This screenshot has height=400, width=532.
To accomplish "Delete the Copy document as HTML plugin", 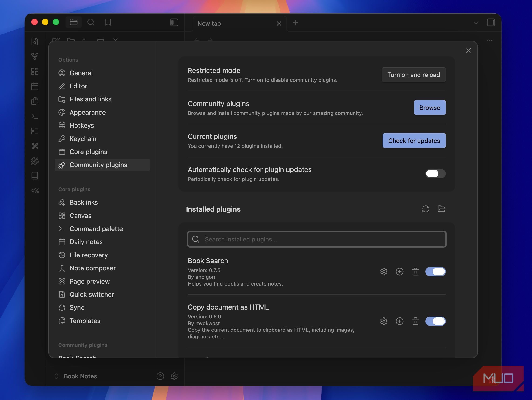I will tap(415, 321).
